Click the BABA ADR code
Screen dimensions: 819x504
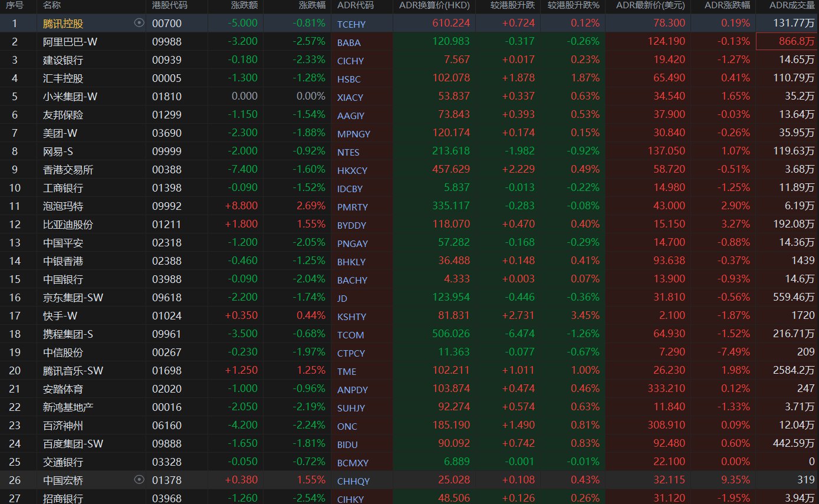[349, 42]
